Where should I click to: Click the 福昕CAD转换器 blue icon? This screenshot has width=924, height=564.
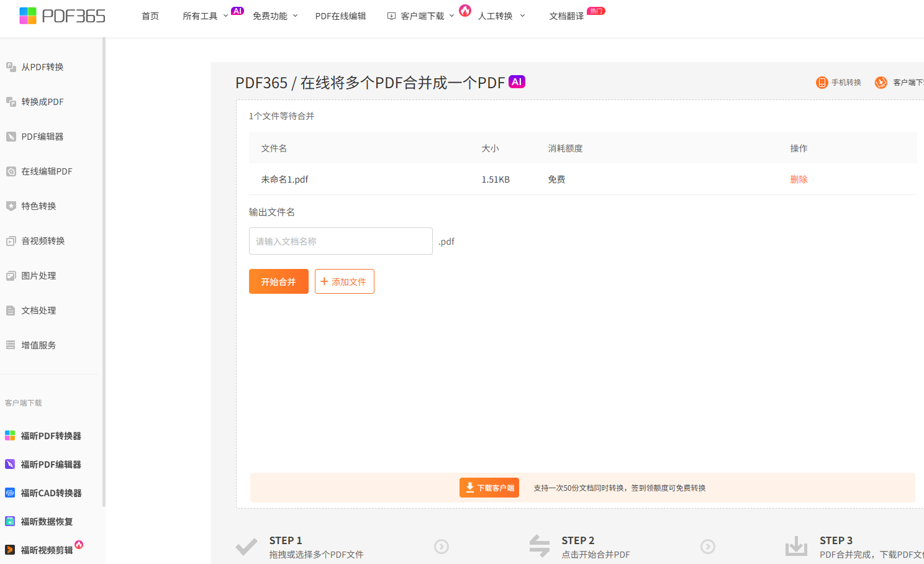point(10,493)
